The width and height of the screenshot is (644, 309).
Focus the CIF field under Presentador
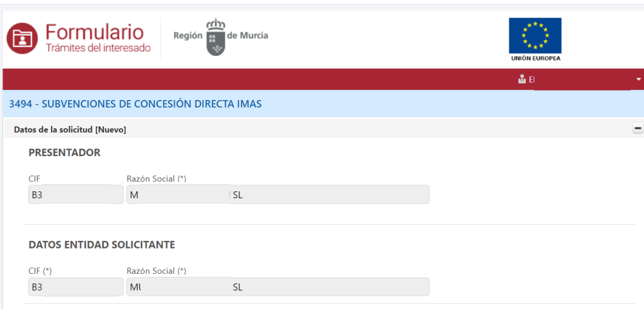pos(76,194)
